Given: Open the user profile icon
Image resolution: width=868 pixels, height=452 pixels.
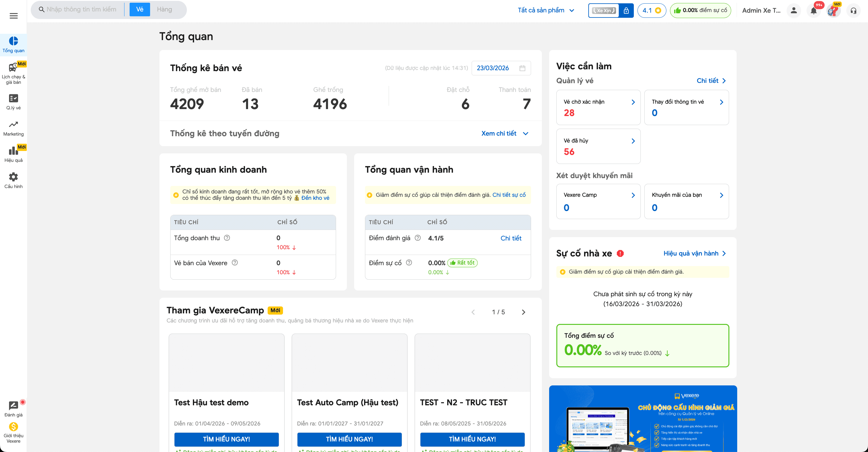Looking at the screenshot, I should (794, 11).
